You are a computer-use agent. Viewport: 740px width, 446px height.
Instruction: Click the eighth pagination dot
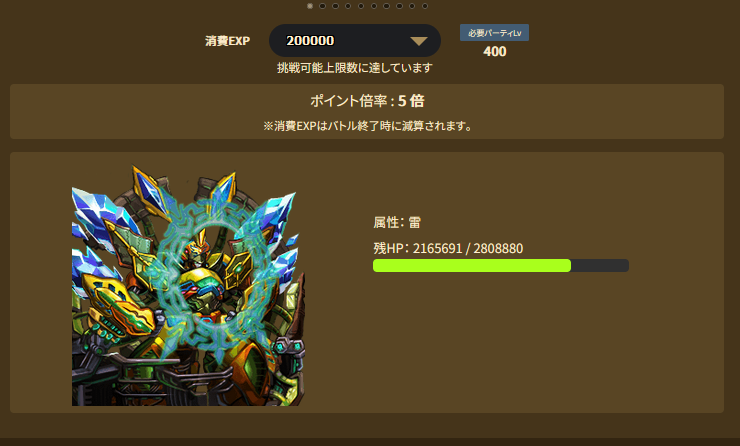click(x=399, y=6)
